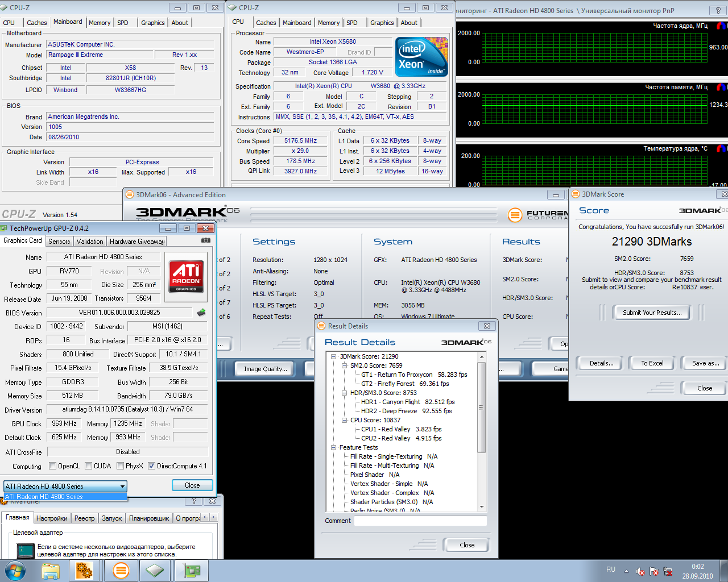The height and width of the screenshot is (582, 728).
Task: Open the Настройки tab in RivaTuner
Action: (52, 518)
